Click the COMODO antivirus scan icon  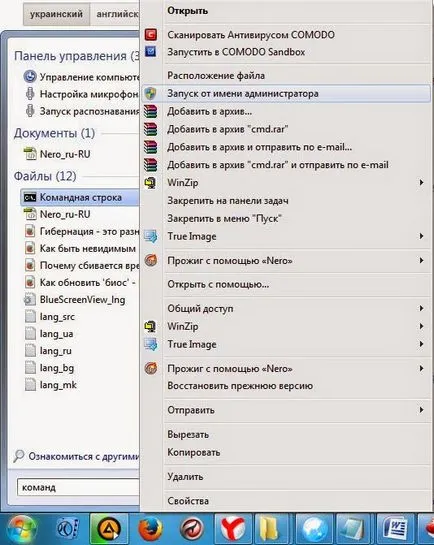151,35
